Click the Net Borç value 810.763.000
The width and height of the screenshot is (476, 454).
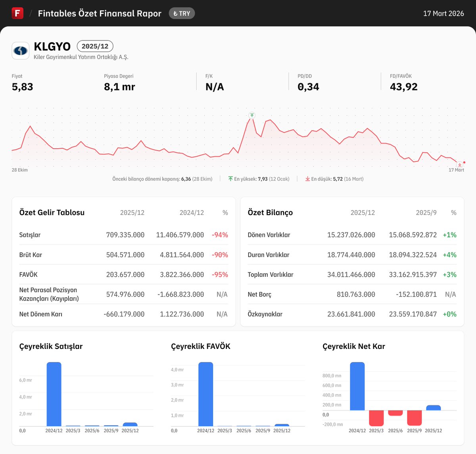[x=356, y=294]
